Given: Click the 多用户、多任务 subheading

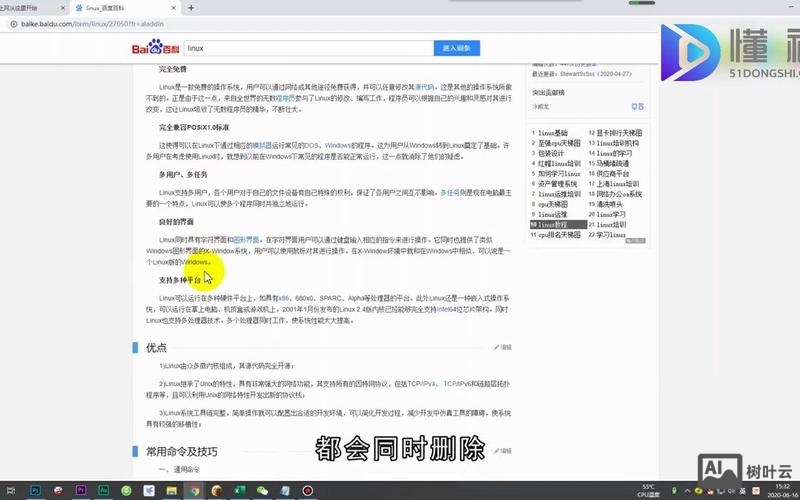Looking at the screenshot, I should [x=183, y=174].
